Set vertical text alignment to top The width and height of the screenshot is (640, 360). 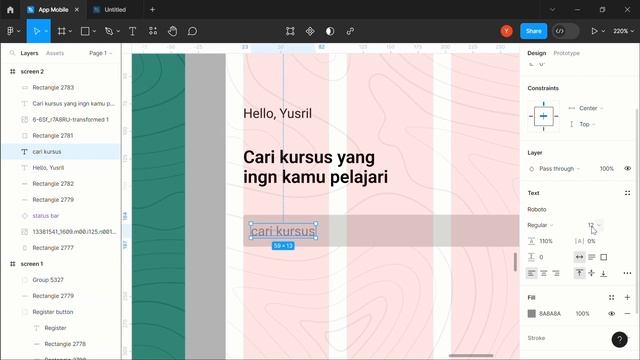tap(579, 273)
